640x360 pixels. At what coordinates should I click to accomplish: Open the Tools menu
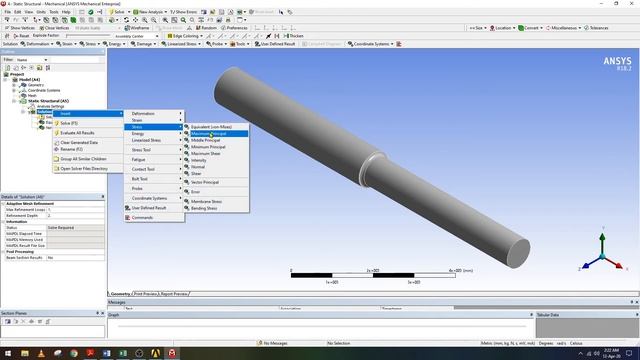tap(54, 12)
